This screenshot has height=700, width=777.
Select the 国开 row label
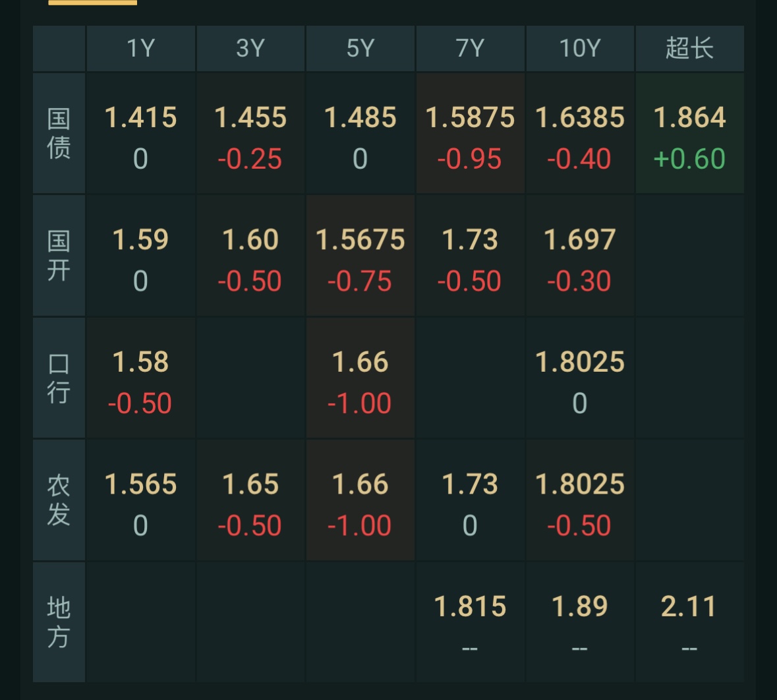click(59, 256)
